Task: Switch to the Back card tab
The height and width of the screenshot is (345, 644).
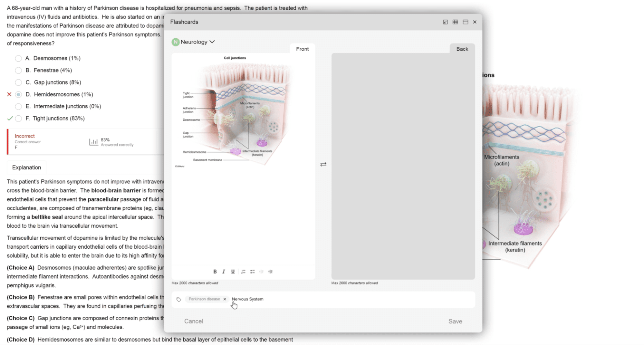Action: point(462,49)
